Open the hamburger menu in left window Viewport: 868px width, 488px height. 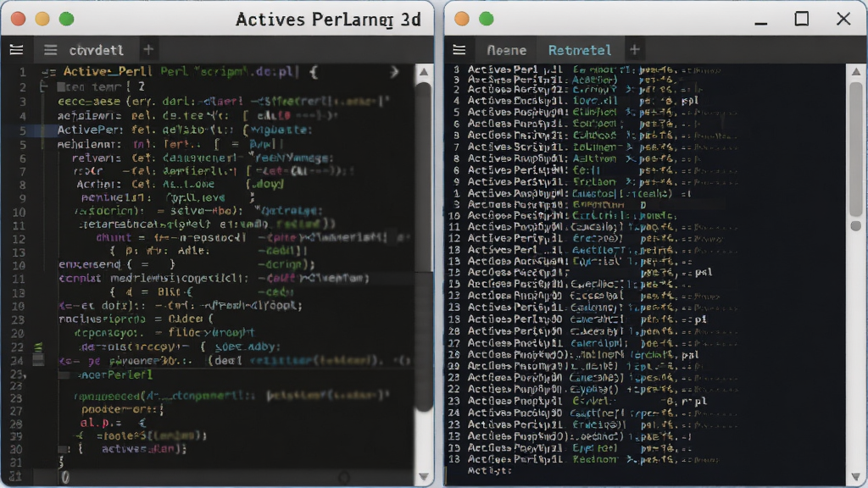[x=17, y=50]
